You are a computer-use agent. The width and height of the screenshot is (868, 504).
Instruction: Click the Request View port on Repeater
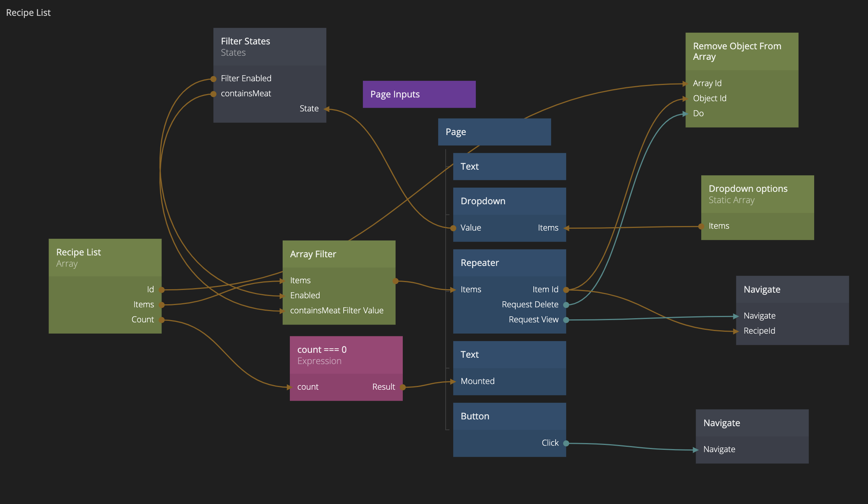[x=566, y=320]
